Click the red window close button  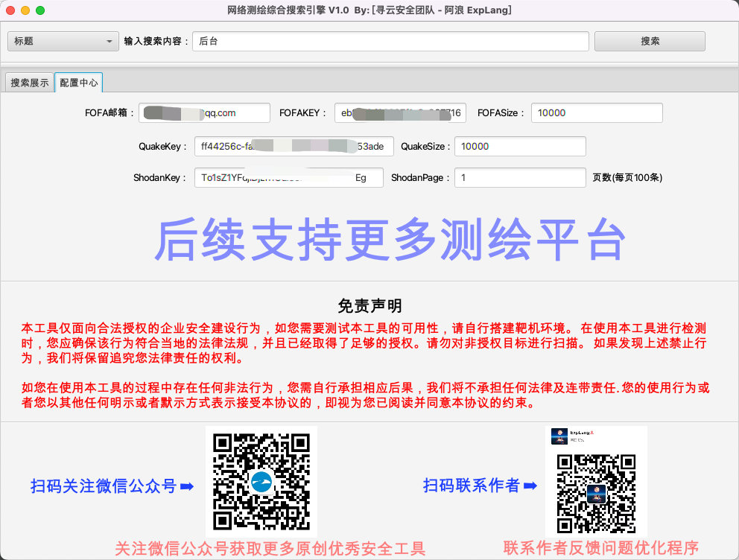10,10
